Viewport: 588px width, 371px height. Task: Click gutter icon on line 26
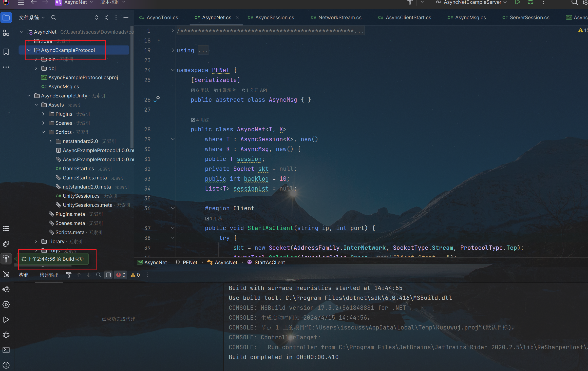[x=156, y=99]
